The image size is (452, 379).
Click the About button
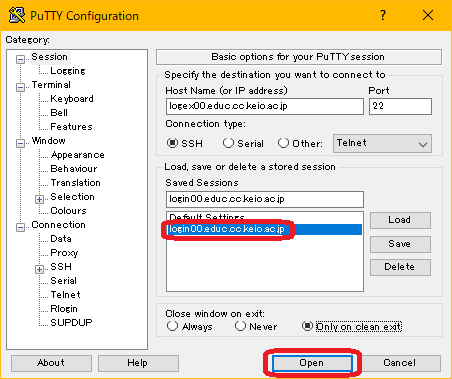click(51, 363)
